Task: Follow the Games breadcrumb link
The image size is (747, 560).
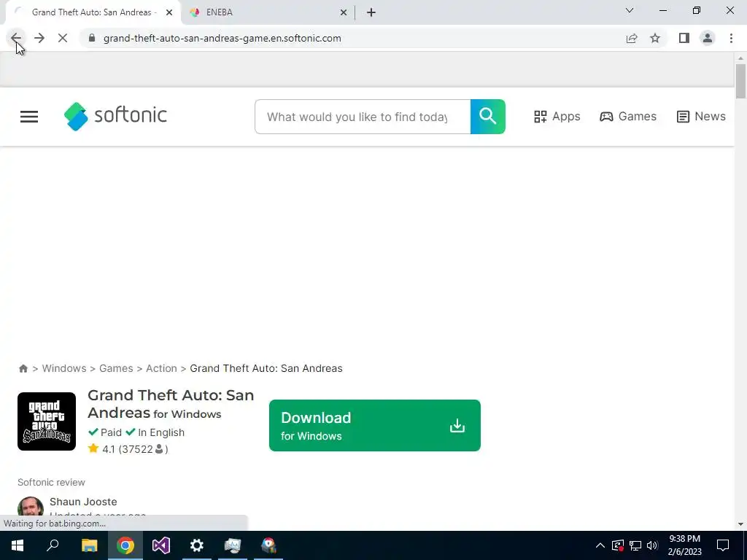Action: click(116, 368)
